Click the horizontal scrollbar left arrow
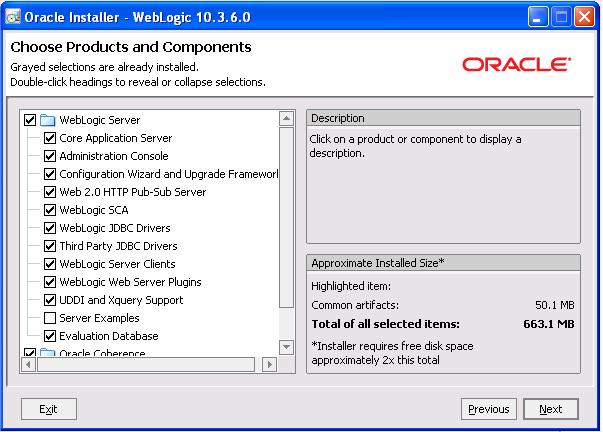The height and width of the screenshot is (432, 603). tap(29, 365)
